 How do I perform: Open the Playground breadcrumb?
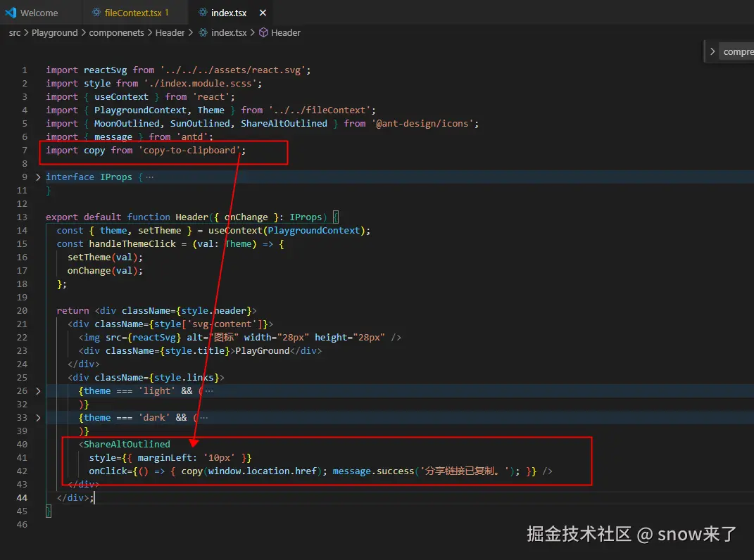[x=54, y=32]
